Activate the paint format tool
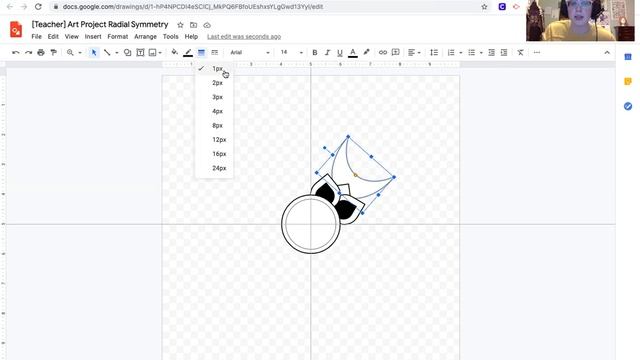Screen dimensions: 640x360 click(53, 53)
